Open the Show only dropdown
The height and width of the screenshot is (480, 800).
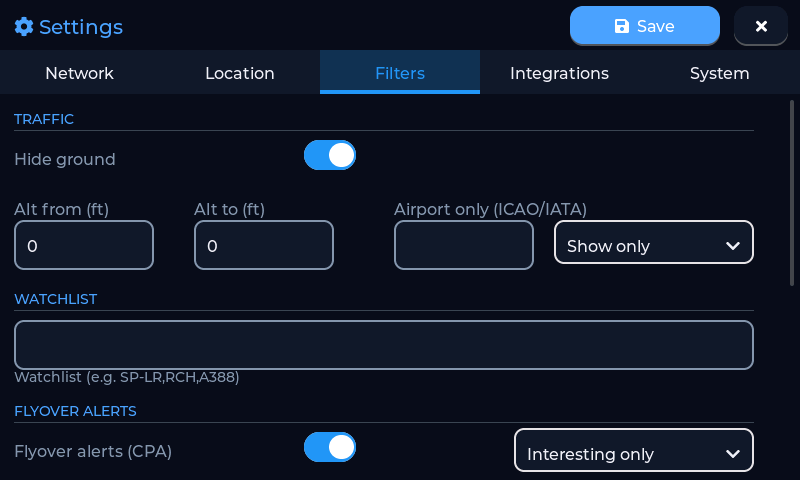coord(654,242)
